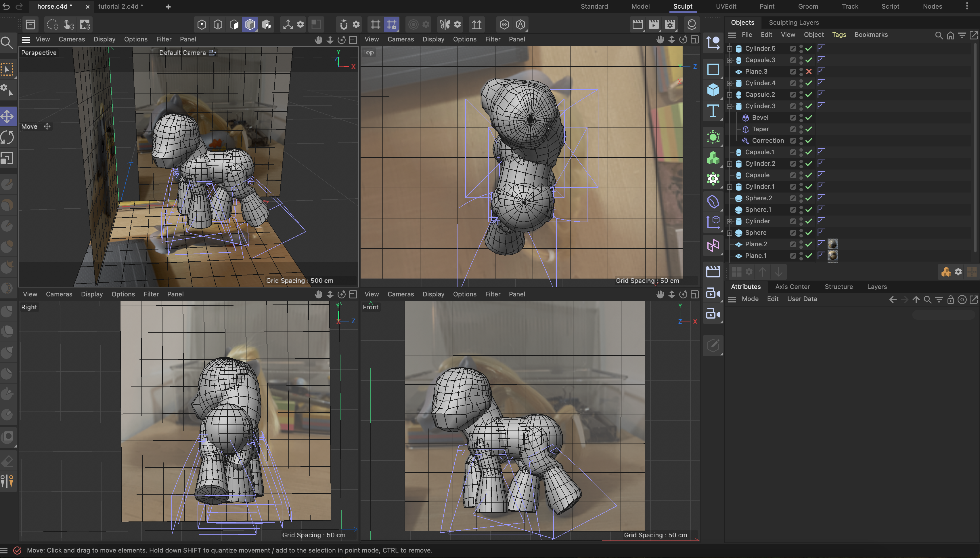Open the Axis Center tab in Attributes
980x558 pixels.
pyautogui.click(x=792, y=287)
